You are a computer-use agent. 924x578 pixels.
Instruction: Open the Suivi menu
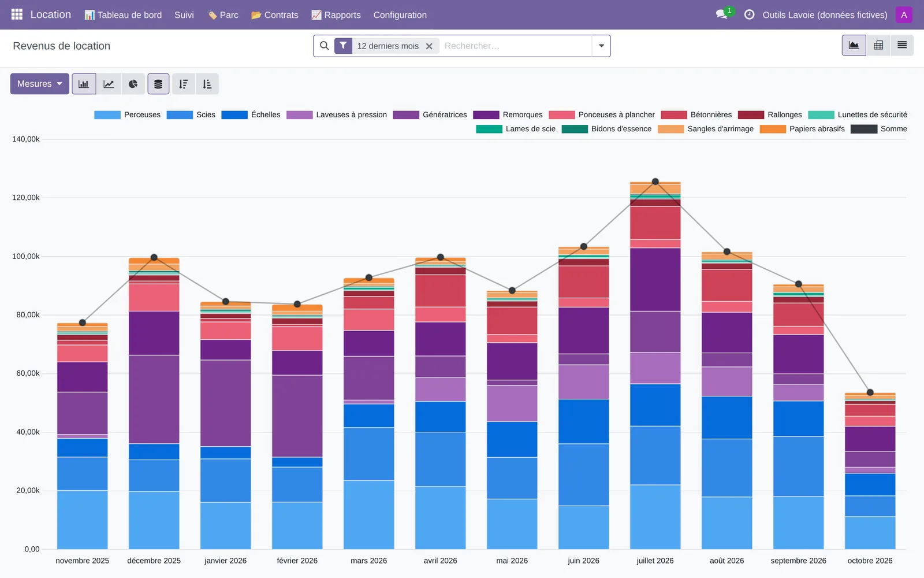click(184, 15)
